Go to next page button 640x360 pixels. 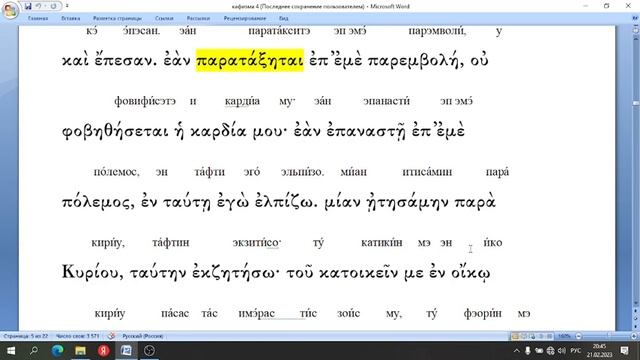point(636,327)
